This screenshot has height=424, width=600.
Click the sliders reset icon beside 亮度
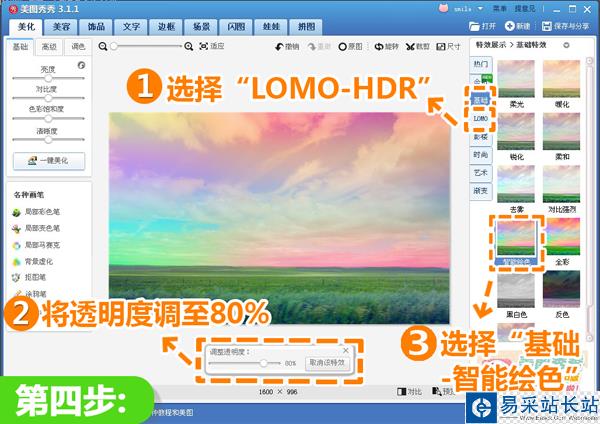pos(81,65)
